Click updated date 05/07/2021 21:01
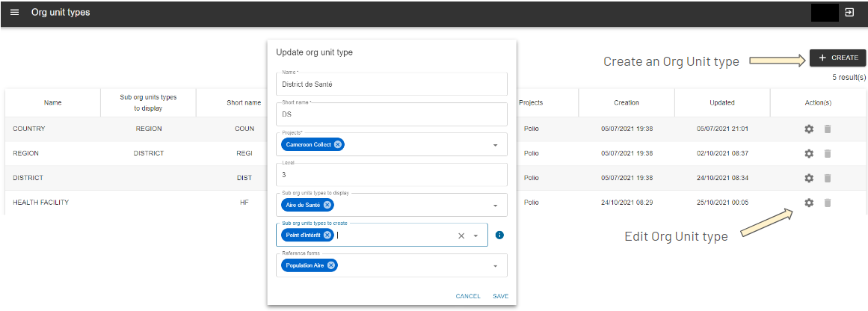The height and width of the screenshot is (311, 868). (722, 129)
